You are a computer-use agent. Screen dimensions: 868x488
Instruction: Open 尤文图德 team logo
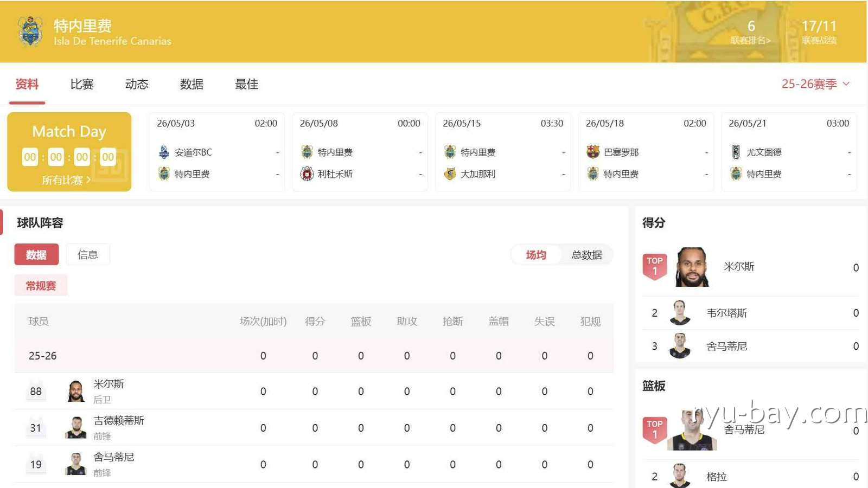click(736, 152)
